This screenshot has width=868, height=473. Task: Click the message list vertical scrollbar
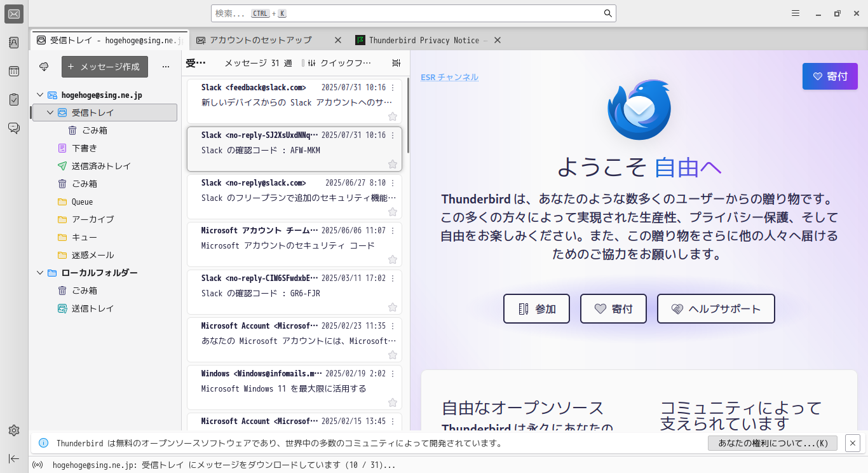tap(408, 115)
